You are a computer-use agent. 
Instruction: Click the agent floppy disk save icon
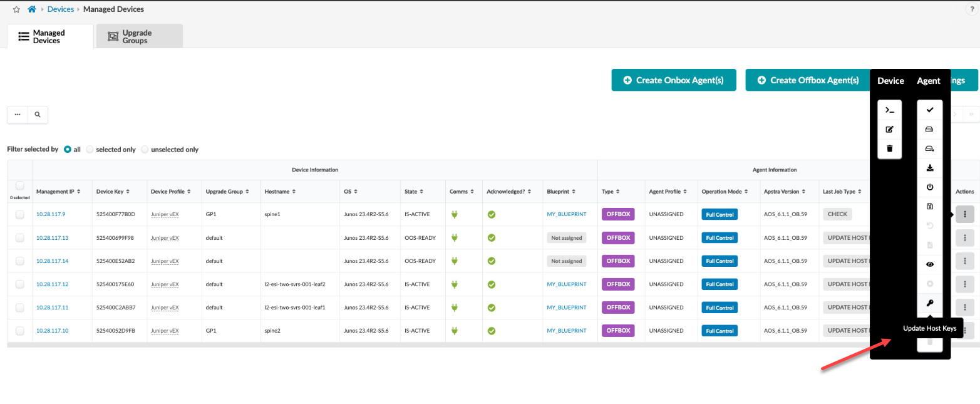[x=929, y=207]
